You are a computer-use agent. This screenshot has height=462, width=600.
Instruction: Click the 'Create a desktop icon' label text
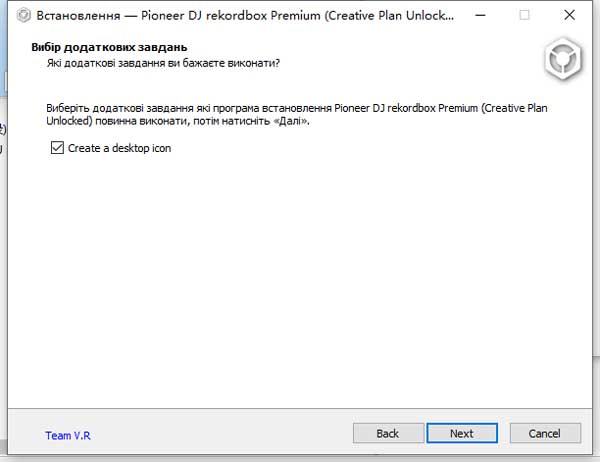tap(119, 148)
